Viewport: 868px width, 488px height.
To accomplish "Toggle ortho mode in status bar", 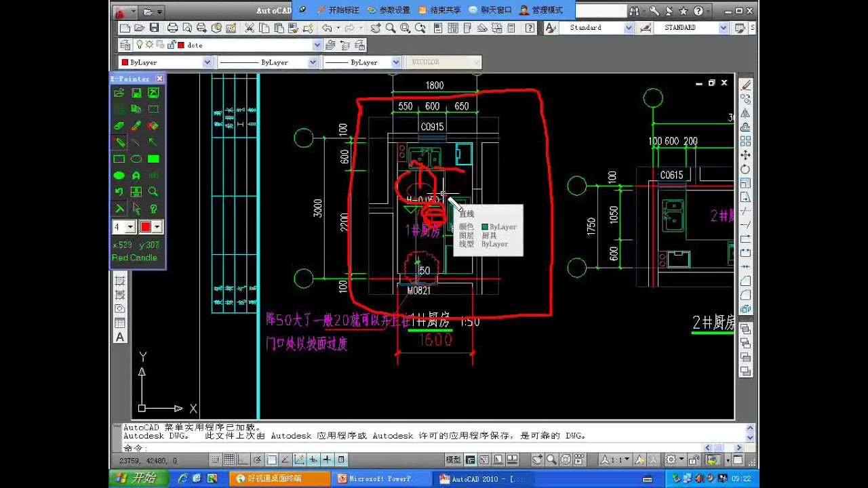I will pyautogui.click(x=243, y=460).
